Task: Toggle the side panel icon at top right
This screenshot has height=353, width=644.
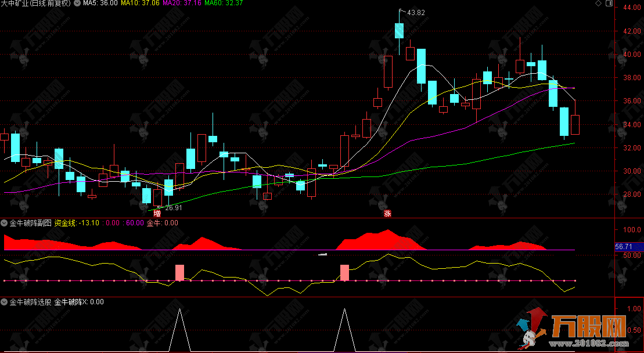Action: point(610,3)
